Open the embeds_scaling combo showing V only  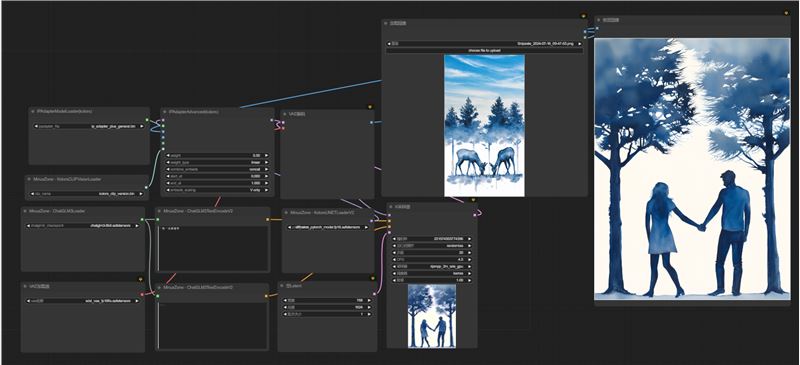[217, 190]
